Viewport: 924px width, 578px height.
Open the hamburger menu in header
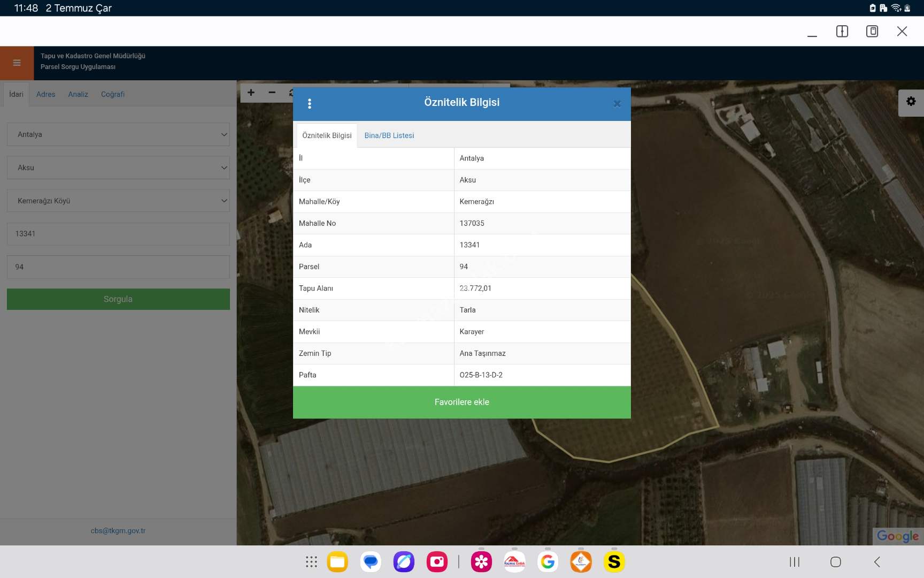point(17,63)
